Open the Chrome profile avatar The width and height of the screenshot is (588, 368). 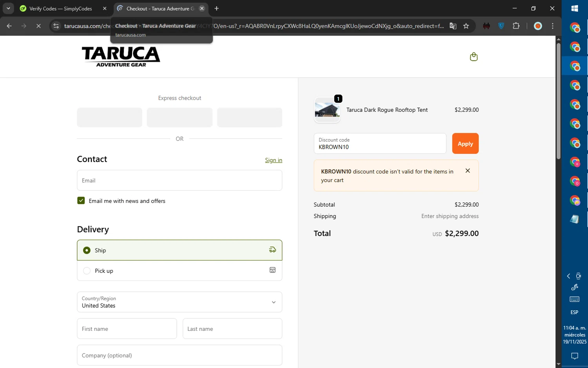point(538,26)
